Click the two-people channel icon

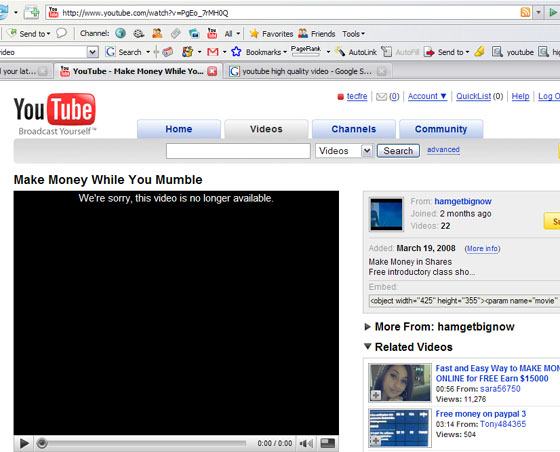[157, 34]
